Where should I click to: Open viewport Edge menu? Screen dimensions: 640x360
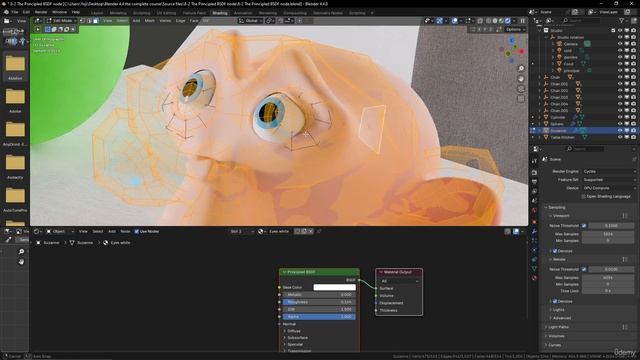pos(180,20)
